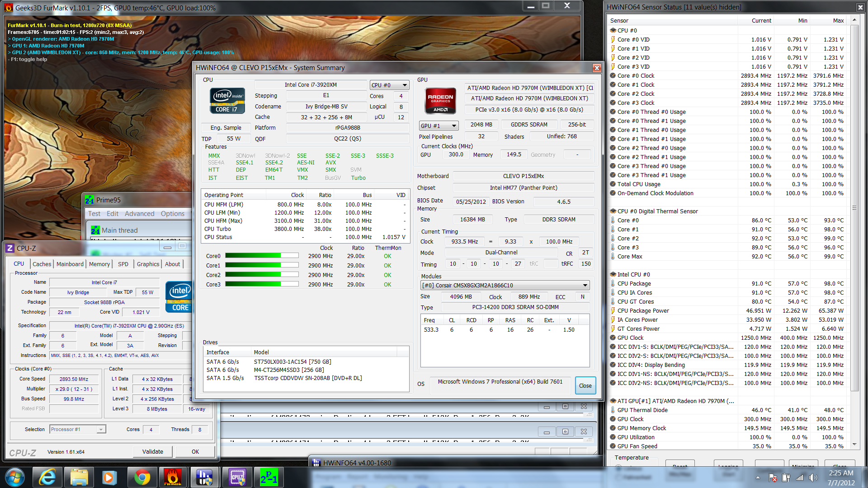
Task: Show hidden system tray icons arrow
Action: [758, 478]
